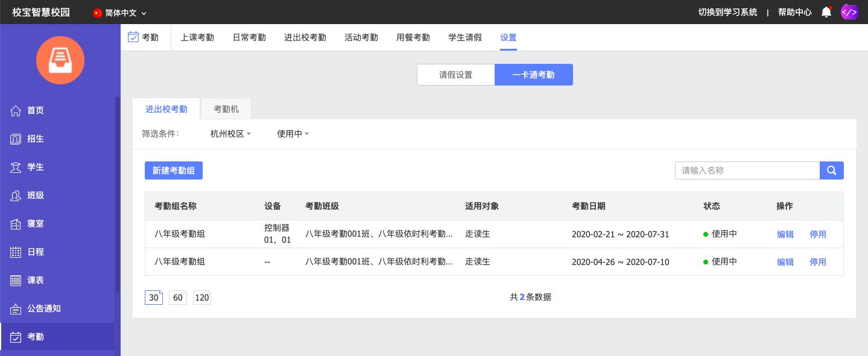
Task: Click the 新建考勤组 button
Action: click(x=174, y=170)
